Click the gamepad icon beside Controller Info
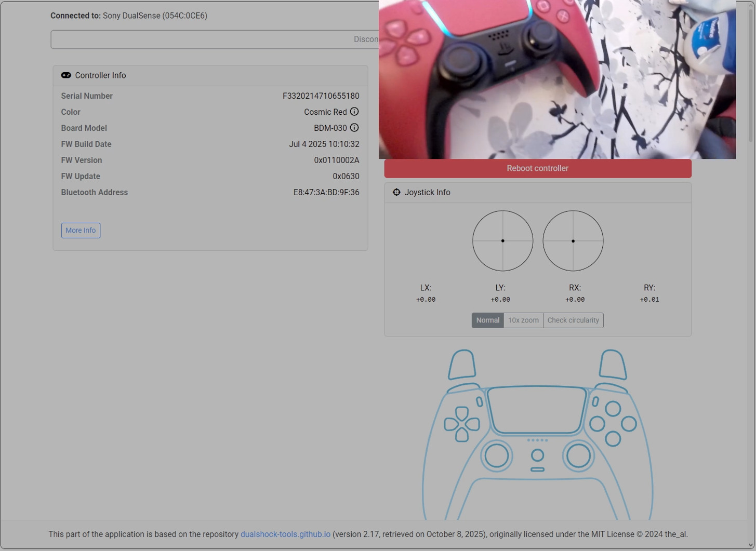 (x=66, y=75)
